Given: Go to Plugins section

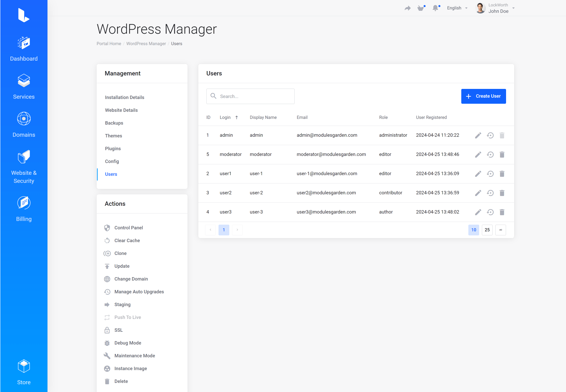Looking at the screenshot, I should 113,149.
